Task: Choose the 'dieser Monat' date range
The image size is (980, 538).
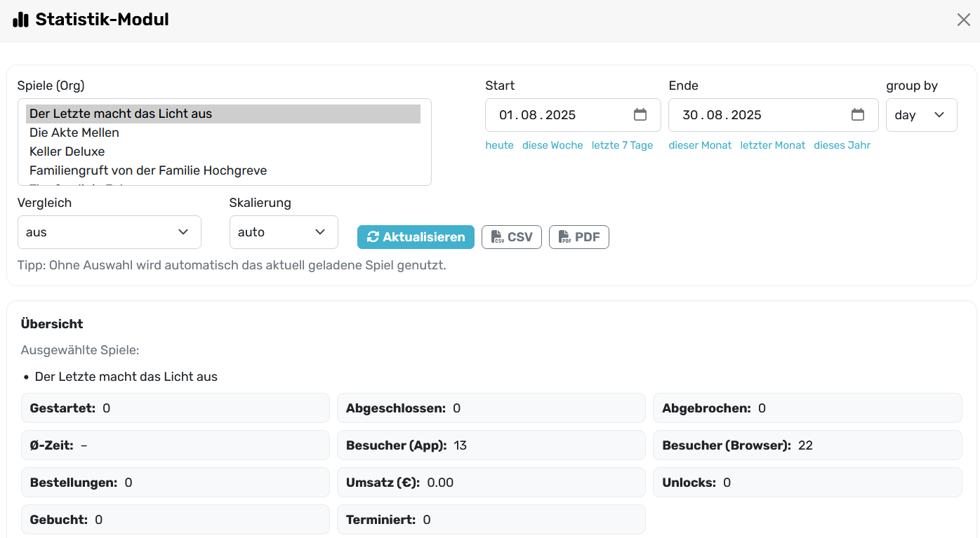Action: pos(700,145)
